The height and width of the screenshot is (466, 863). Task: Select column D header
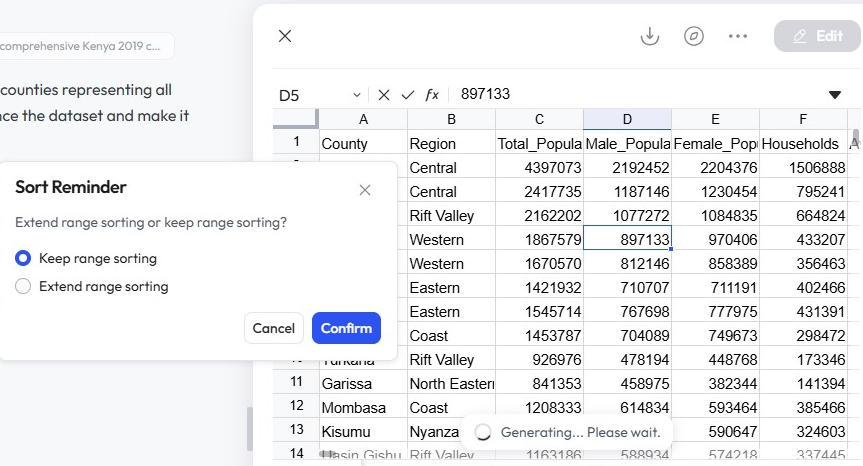click(627, 120)
